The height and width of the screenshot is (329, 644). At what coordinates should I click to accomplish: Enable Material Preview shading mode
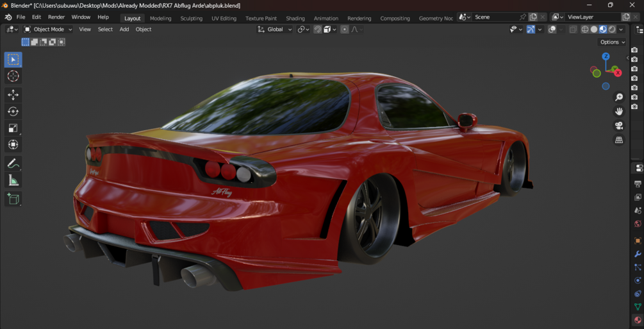603,30
